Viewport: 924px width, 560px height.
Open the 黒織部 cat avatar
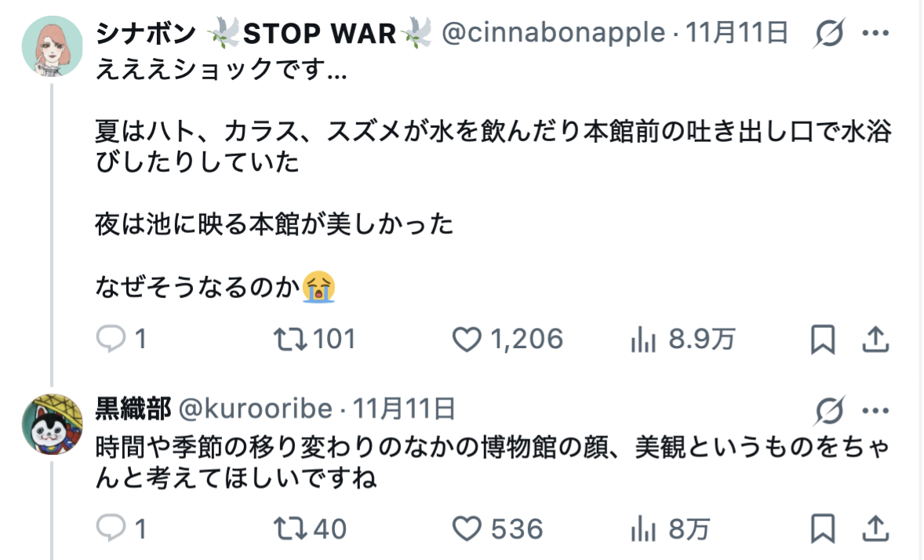tap(52, 424)
